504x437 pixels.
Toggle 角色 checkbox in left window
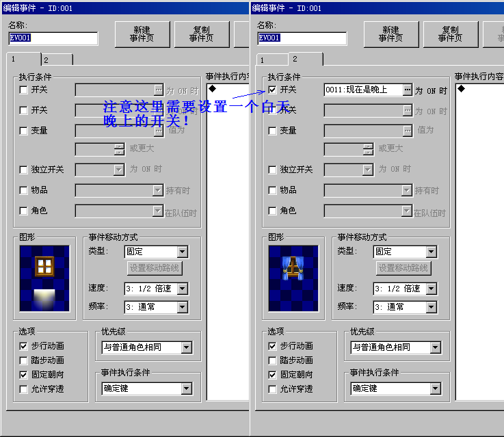pos(23,211)
